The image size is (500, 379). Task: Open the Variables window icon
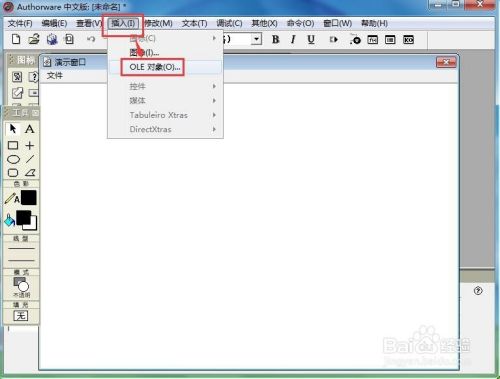[390, 40]
